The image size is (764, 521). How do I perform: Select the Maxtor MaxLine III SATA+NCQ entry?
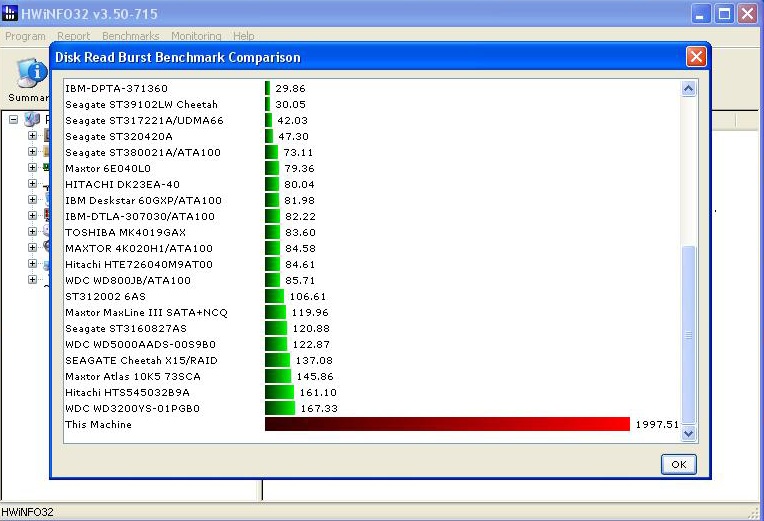pos(146,312)
